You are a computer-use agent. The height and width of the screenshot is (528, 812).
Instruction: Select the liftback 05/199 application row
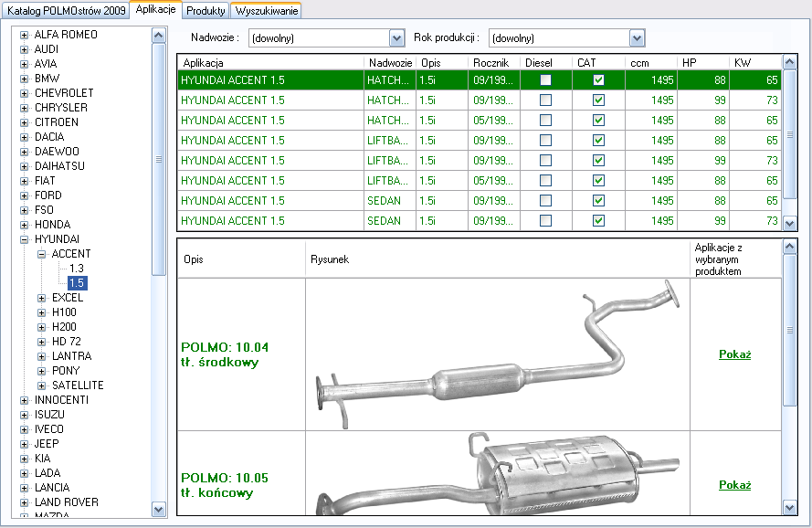[x=479, y=181]
